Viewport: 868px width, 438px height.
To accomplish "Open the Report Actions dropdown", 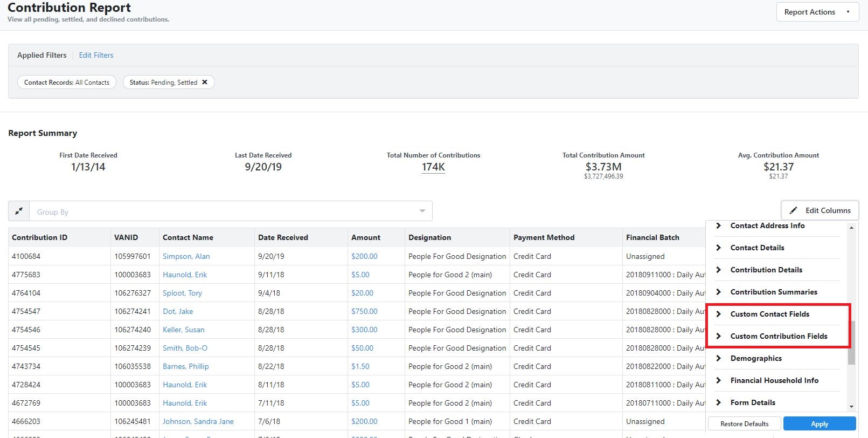I will point(817,12).
